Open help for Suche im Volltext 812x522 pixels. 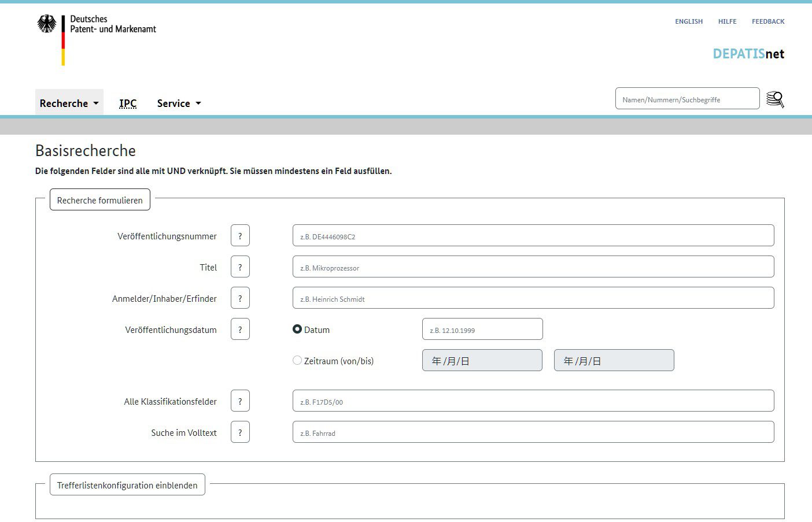pyautogui.click(x=240, y=432)
